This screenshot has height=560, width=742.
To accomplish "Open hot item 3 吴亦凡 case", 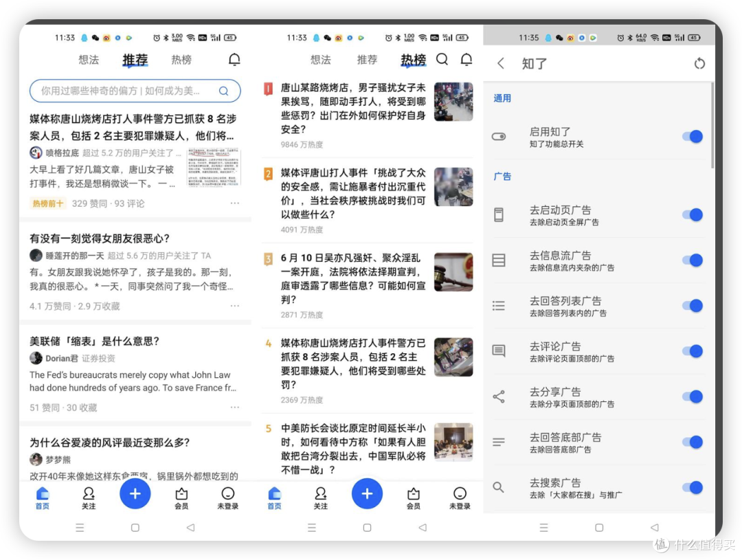I will pos(353,278).
